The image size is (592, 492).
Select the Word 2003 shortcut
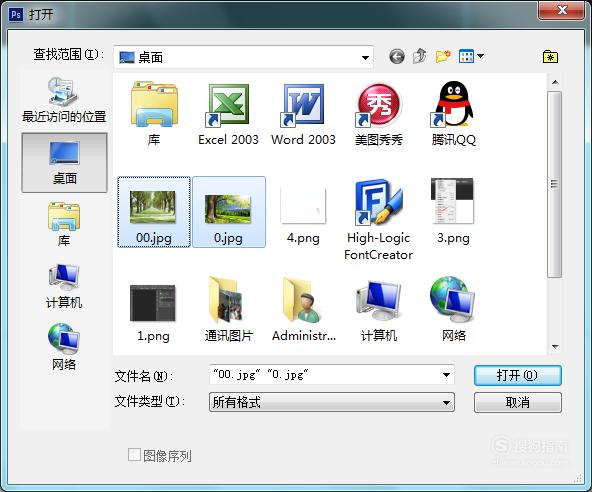(x=303, y=114)
